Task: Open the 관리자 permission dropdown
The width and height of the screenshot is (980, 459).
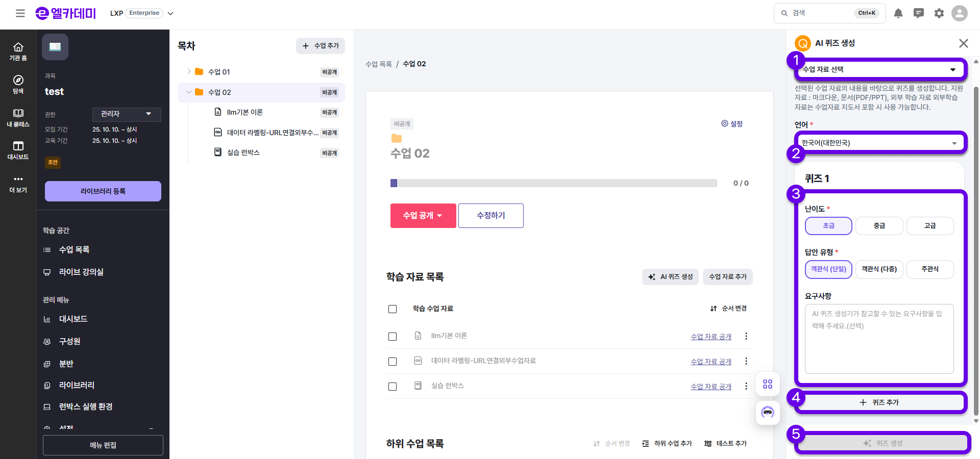Action: [x=127, y=114]
